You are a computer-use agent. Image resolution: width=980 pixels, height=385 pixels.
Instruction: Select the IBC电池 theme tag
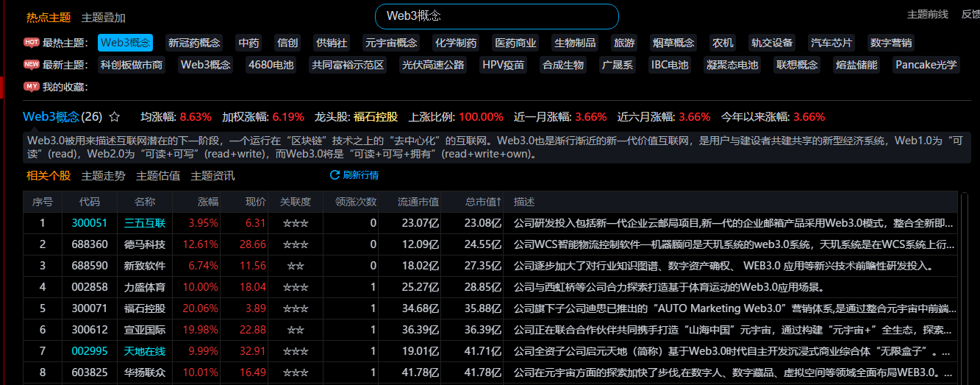click(x=670, y=65)
